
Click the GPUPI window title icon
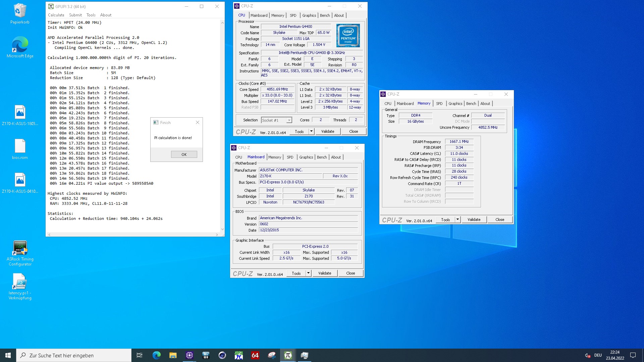point(51,6)
